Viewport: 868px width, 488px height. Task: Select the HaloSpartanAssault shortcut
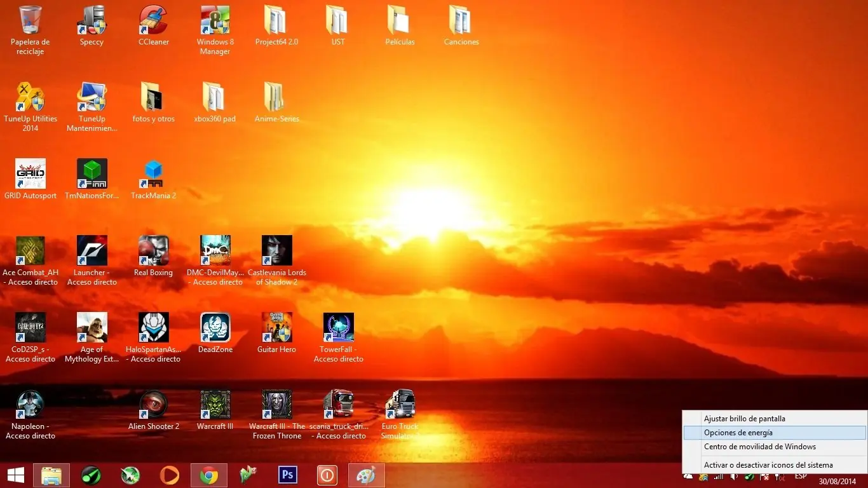tap(153, 337)
